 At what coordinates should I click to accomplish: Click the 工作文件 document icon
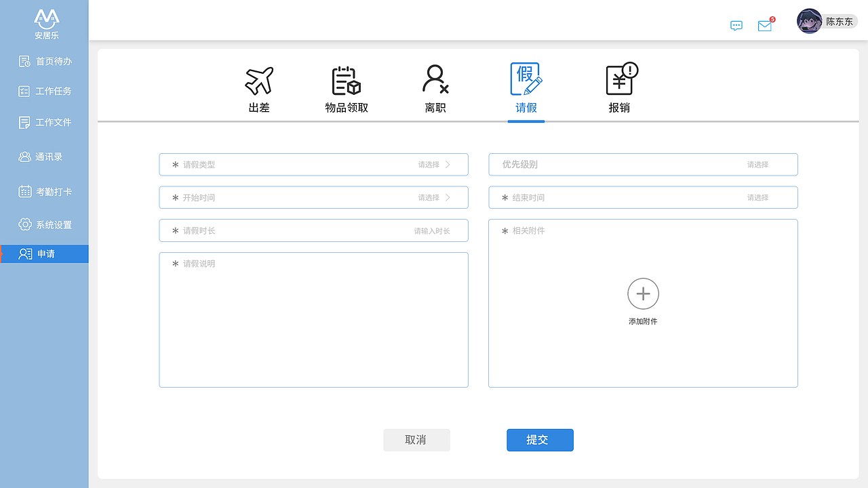[24, 123]
